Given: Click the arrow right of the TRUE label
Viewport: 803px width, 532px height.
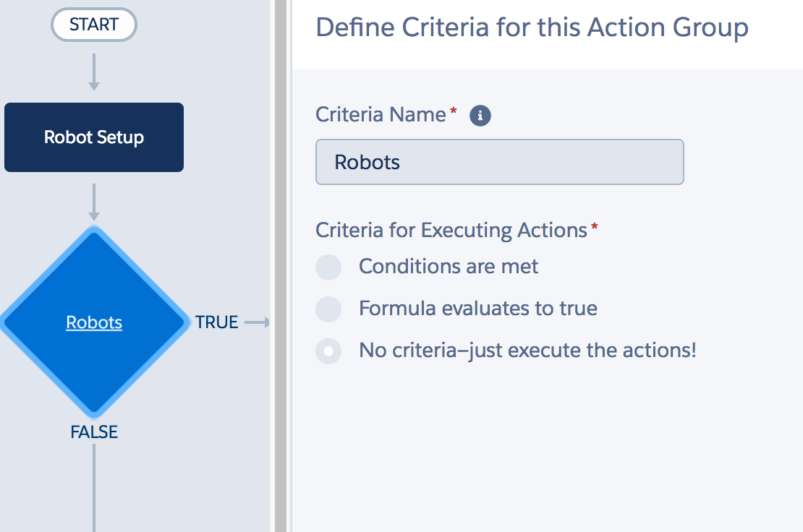Looking at the screenshot, I should pos(257,322).
